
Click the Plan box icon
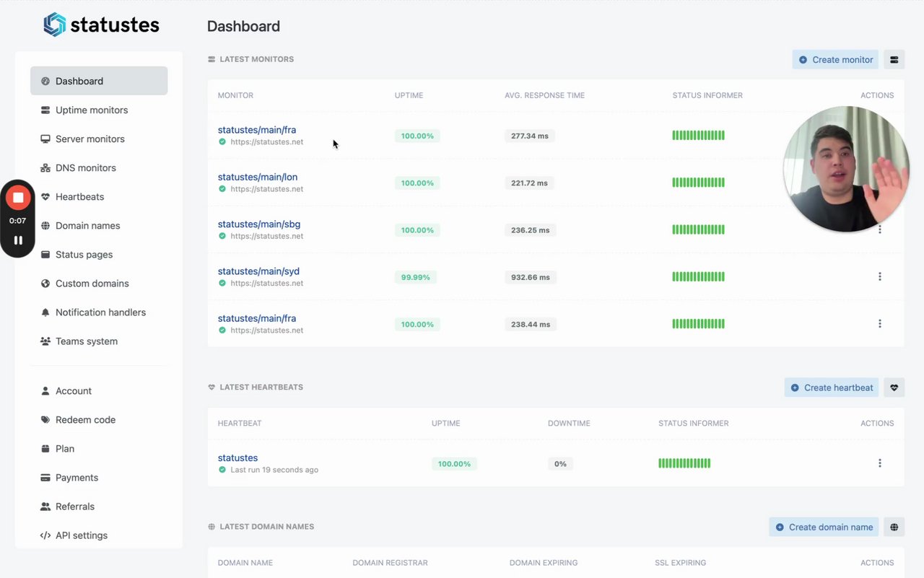pos(45,448)
